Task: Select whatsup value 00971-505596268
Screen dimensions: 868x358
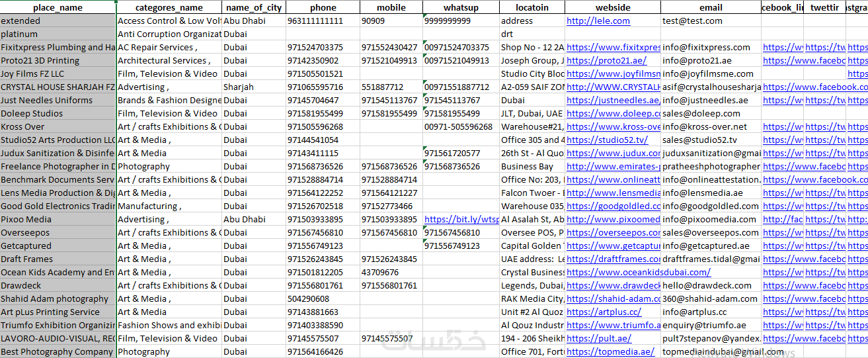Action: point(461,126)
